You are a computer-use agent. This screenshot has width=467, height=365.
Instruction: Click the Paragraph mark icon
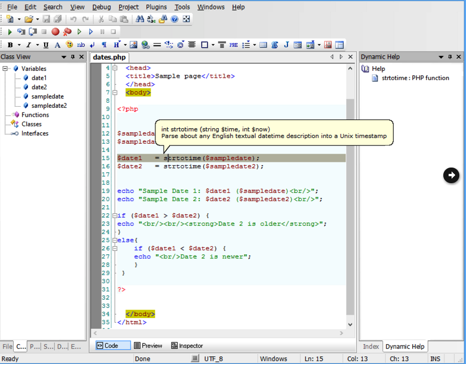pyautogui.click(x=104, y=45)
